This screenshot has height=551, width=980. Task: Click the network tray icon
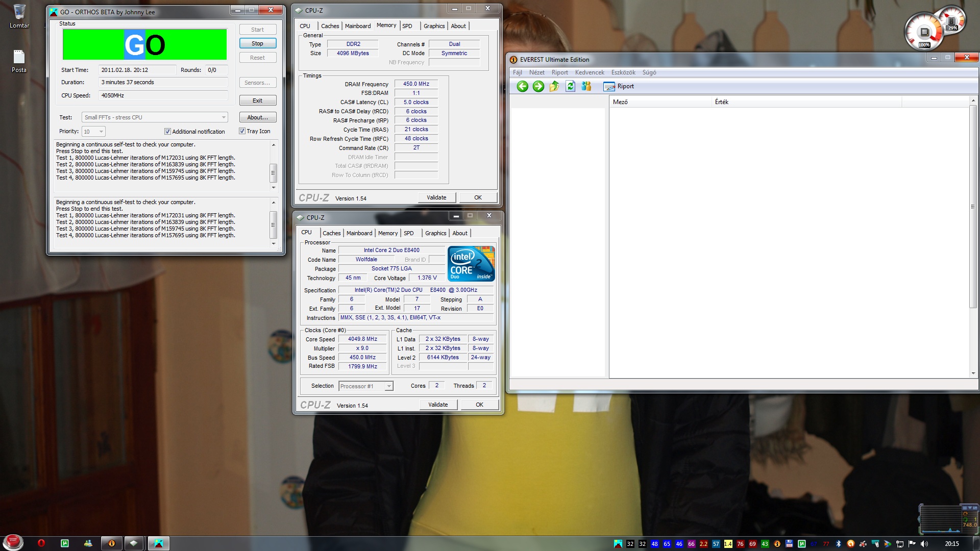click(x=899, y=544)
